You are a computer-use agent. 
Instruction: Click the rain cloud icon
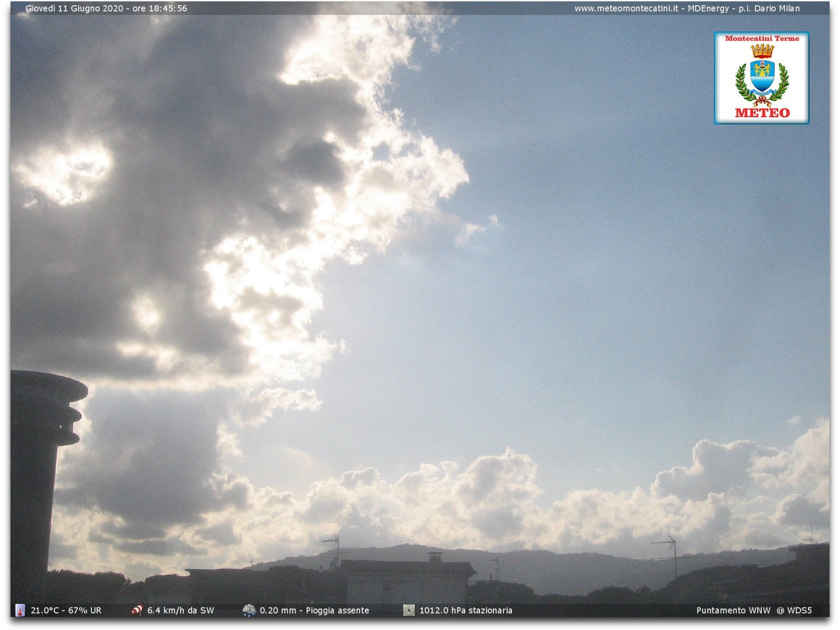(249, 610)
